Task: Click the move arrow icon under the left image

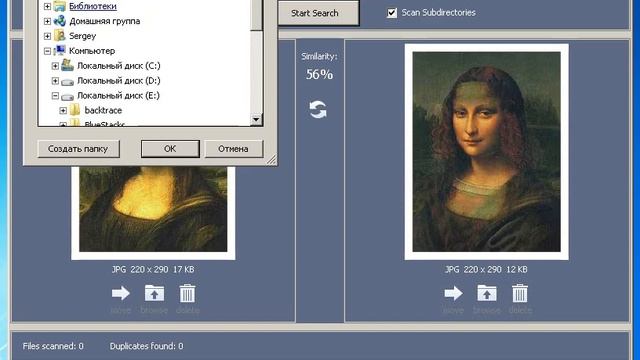Action: pos(121,293)
